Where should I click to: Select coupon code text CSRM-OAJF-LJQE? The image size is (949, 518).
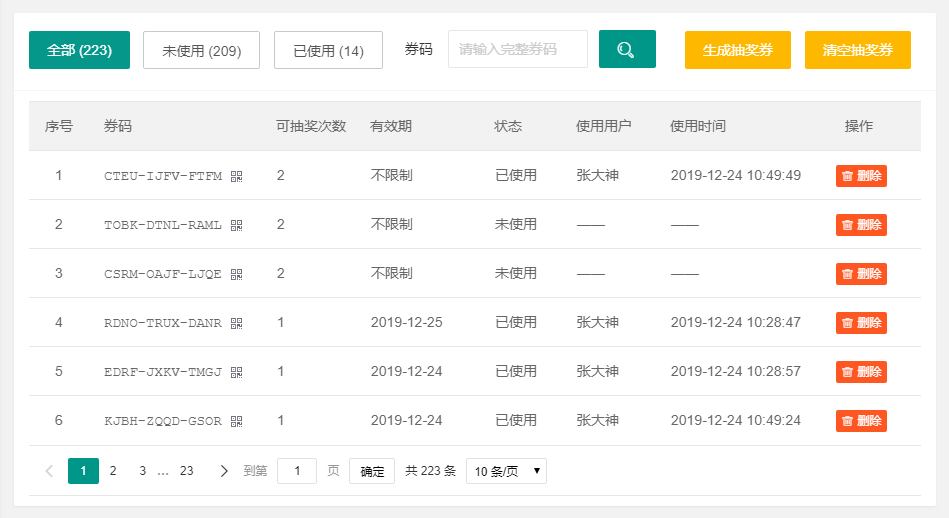(163, 274)
